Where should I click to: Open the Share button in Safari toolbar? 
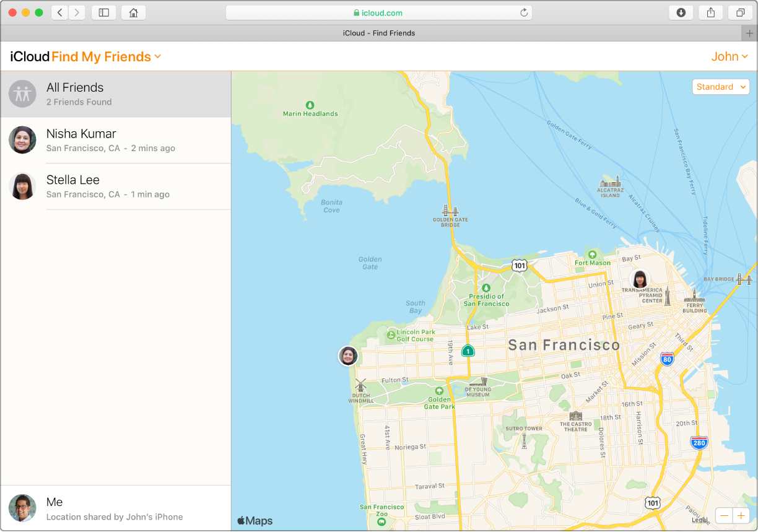click(711, 12)
